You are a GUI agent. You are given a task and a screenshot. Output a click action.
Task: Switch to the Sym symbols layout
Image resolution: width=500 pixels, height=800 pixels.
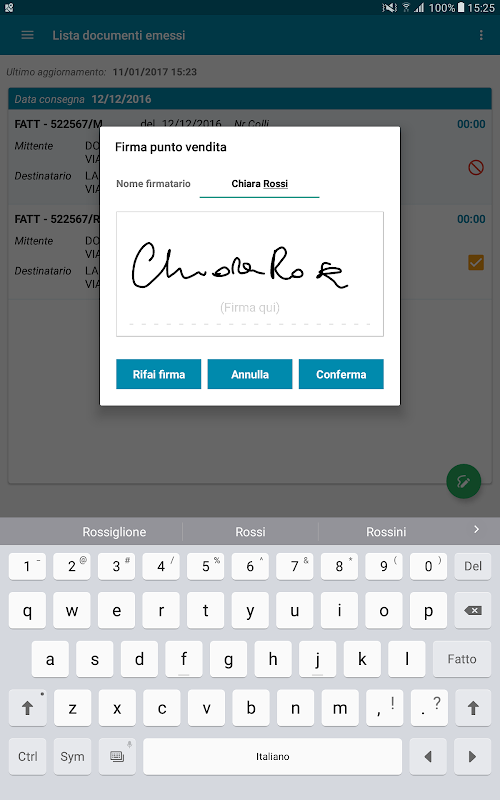coord(72,756)
